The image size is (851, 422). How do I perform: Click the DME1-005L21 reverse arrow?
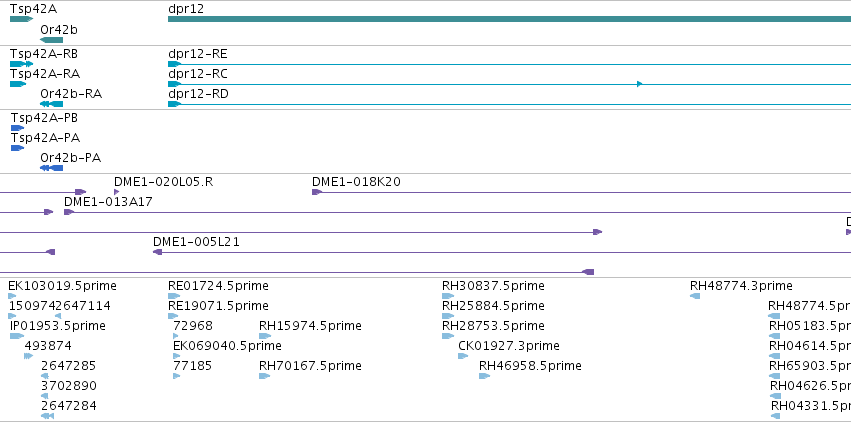coord(158,252)
